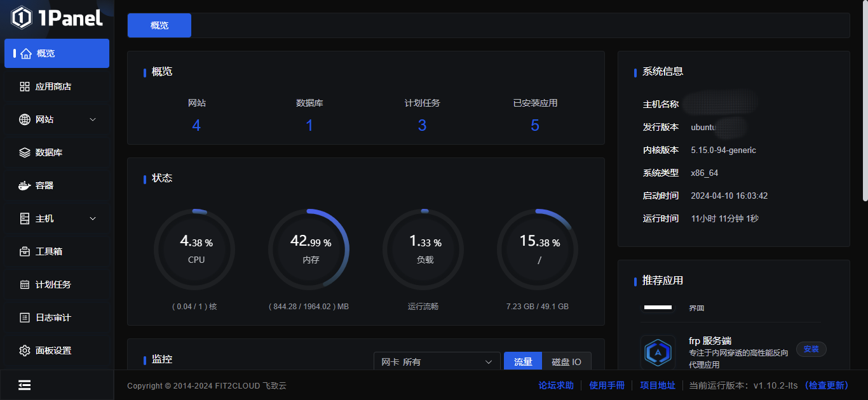
Task: Click the 检查更新 link
Action: (x=826, y=385)
